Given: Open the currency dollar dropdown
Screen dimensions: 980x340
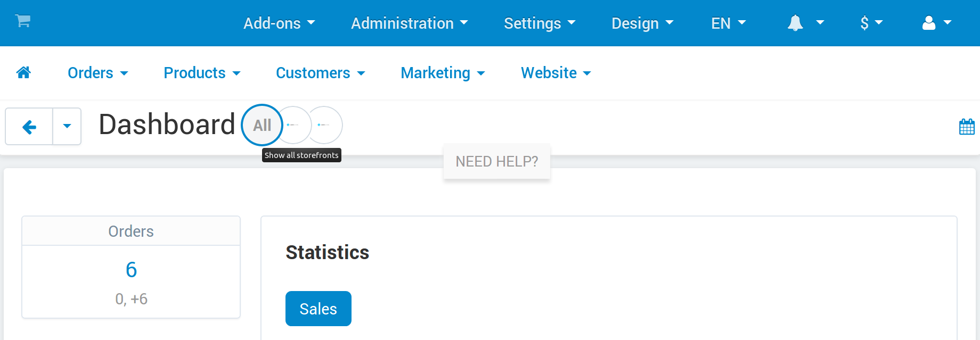Looking at the screenshot, I should click(871, 23).
